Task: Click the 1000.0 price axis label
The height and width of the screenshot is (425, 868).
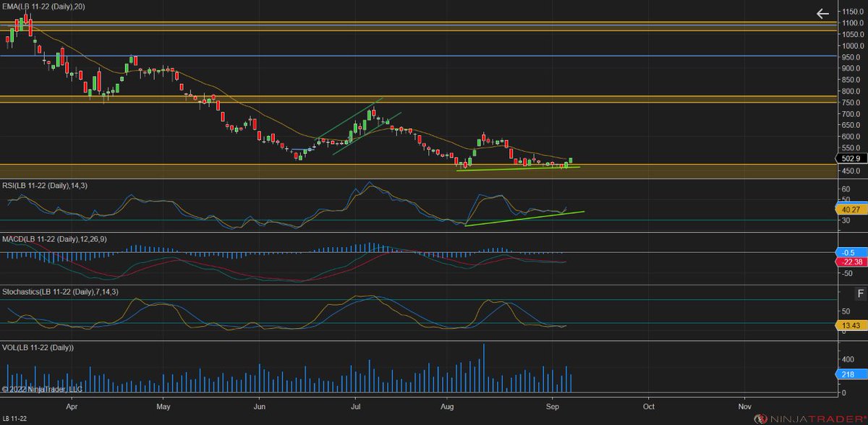Action: pyautogui.click(x=854, y=46)
